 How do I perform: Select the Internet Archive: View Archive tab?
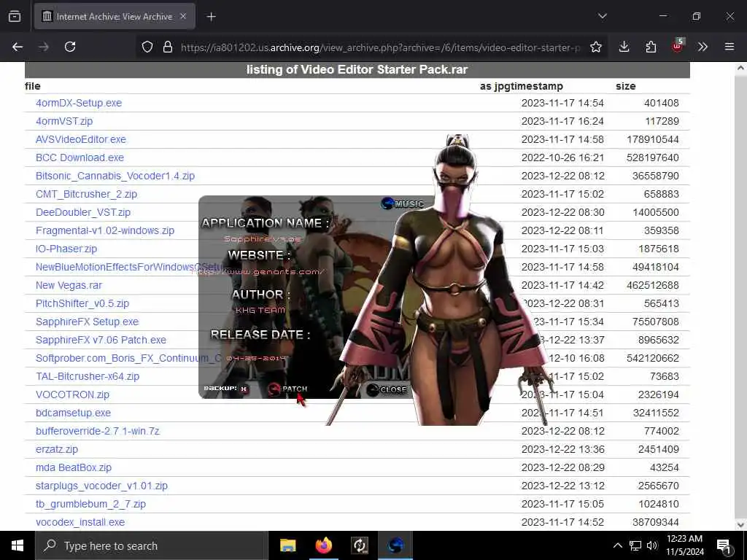(x=115, y=16)
